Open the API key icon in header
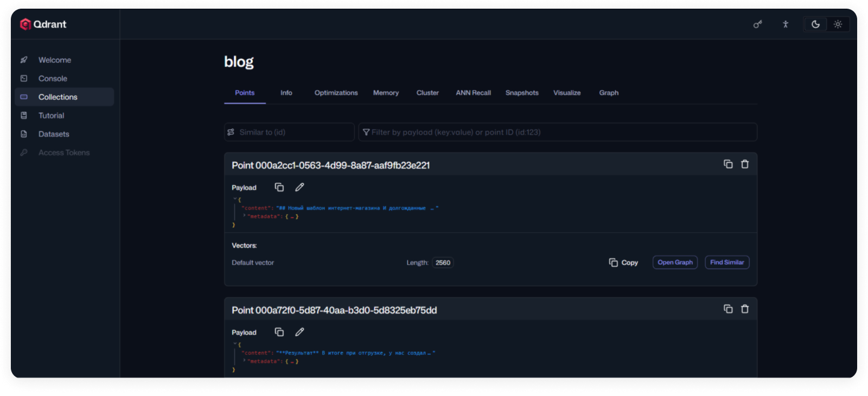The image size is (868, 396). tap(757, 24)
